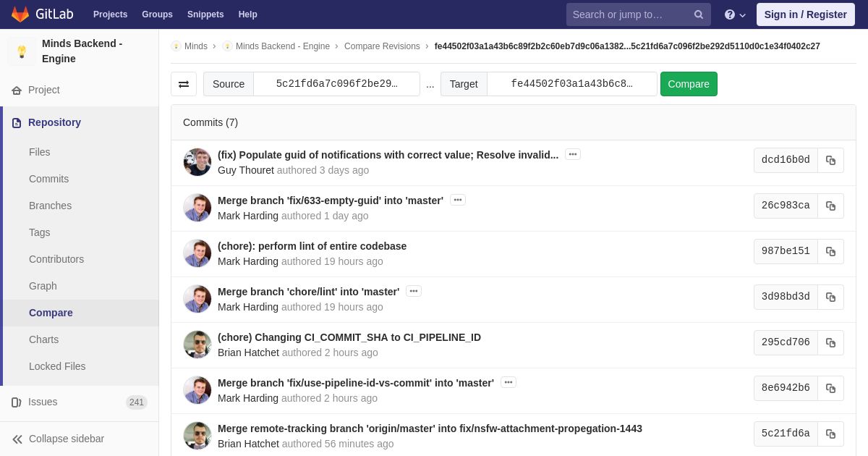This screenshot has height=456, width=868.
Task: Click the search magnifier icon
Action: point(699,14)
